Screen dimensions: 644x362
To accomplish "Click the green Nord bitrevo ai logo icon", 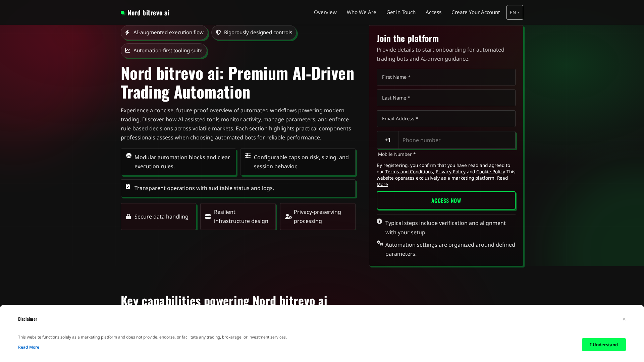I will point(123,13).
